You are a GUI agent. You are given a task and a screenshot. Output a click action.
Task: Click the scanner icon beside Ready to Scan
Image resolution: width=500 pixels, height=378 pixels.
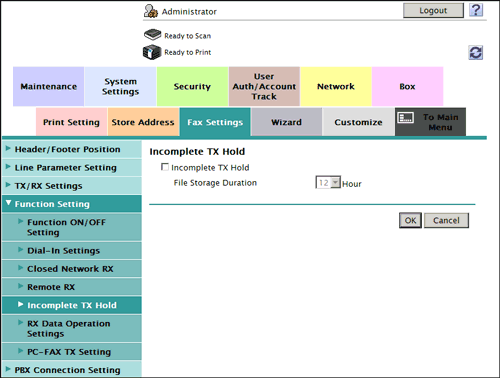point(152,35)
